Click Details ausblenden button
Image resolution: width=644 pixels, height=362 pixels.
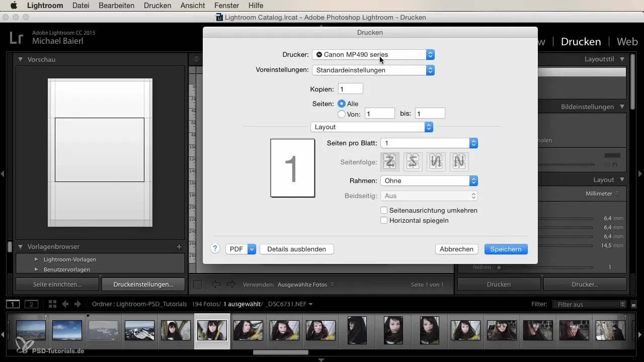[x=297, y=249]
